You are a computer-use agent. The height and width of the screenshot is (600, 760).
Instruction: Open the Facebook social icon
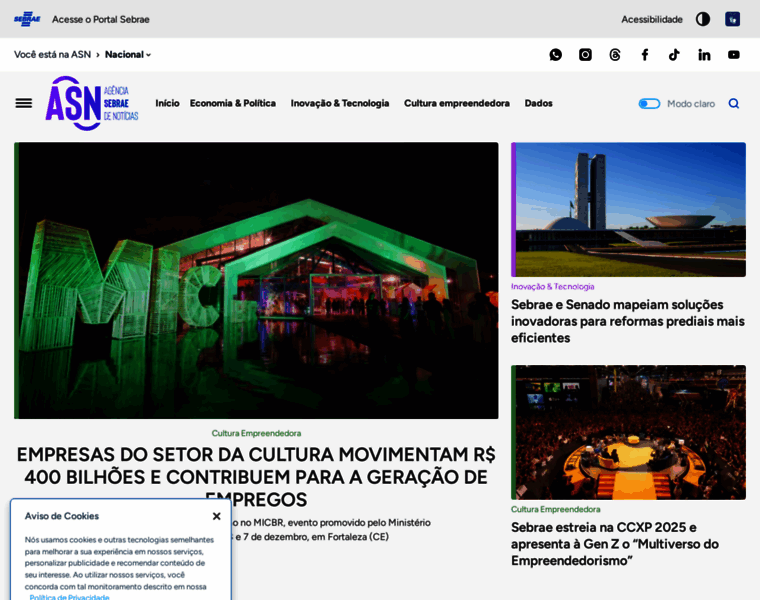[645, 55]
